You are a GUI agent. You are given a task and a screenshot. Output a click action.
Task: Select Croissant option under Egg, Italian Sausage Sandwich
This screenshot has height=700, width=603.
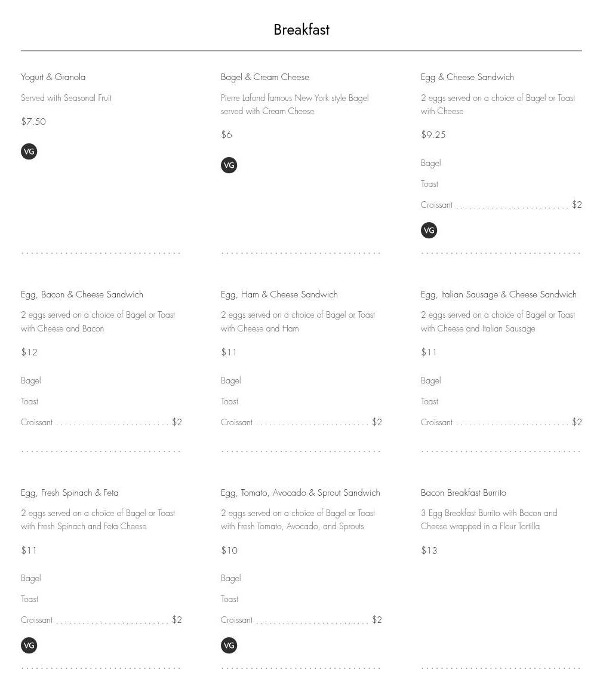coord(437,422)
